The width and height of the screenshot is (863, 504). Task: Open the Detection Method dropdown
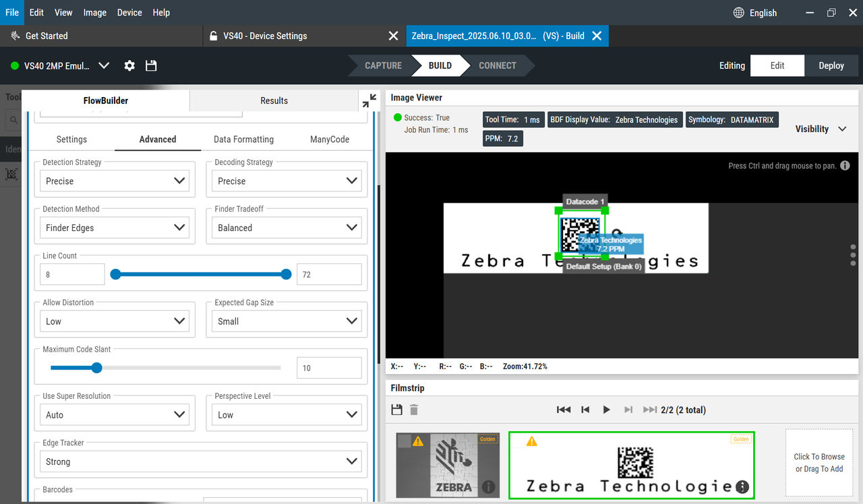click(115, 228)
